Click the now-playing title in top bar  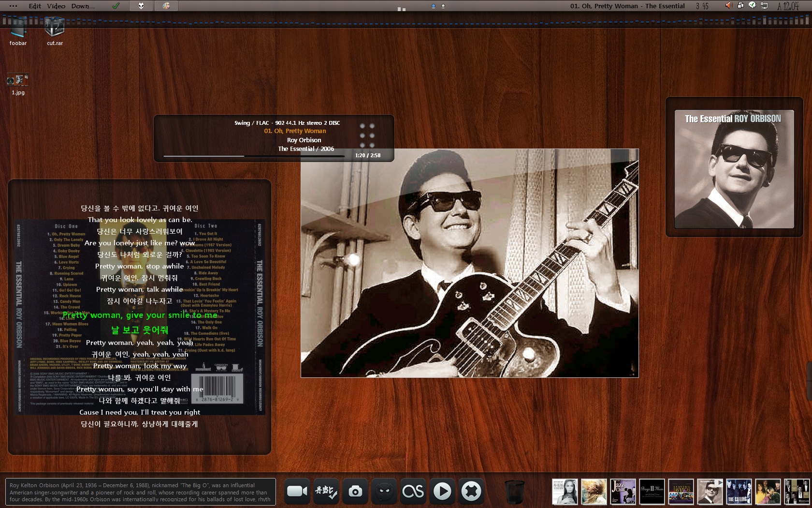tap(627, 6)
